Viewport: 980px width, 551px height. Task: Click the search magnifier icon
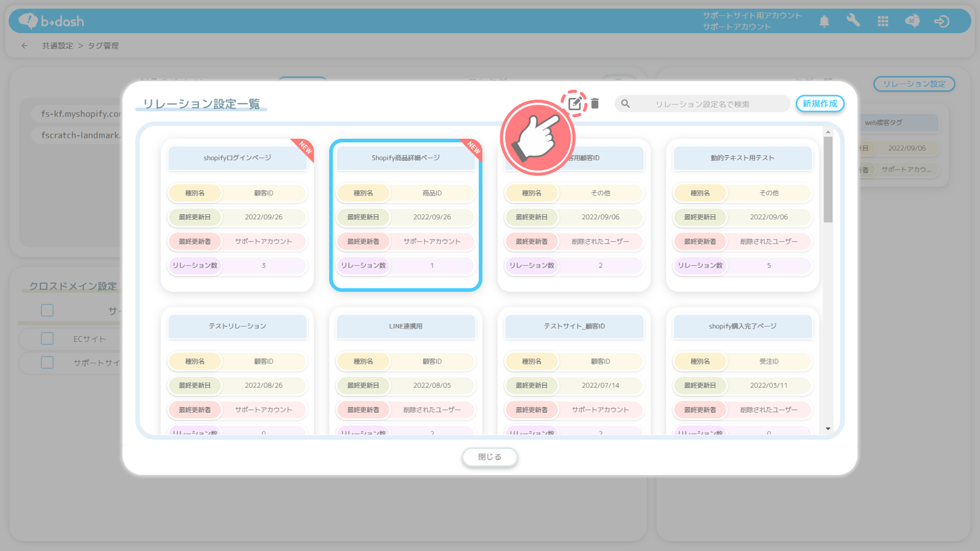pyautogui.click(x=626, y=104)
